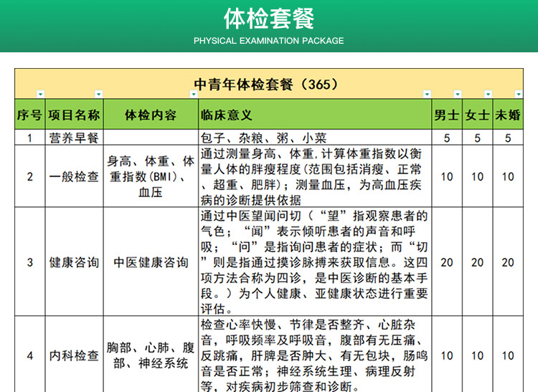This screenshot has height=392, width=538.
Task: Click the 健康咨询 item cell
Action: (74, 262)
